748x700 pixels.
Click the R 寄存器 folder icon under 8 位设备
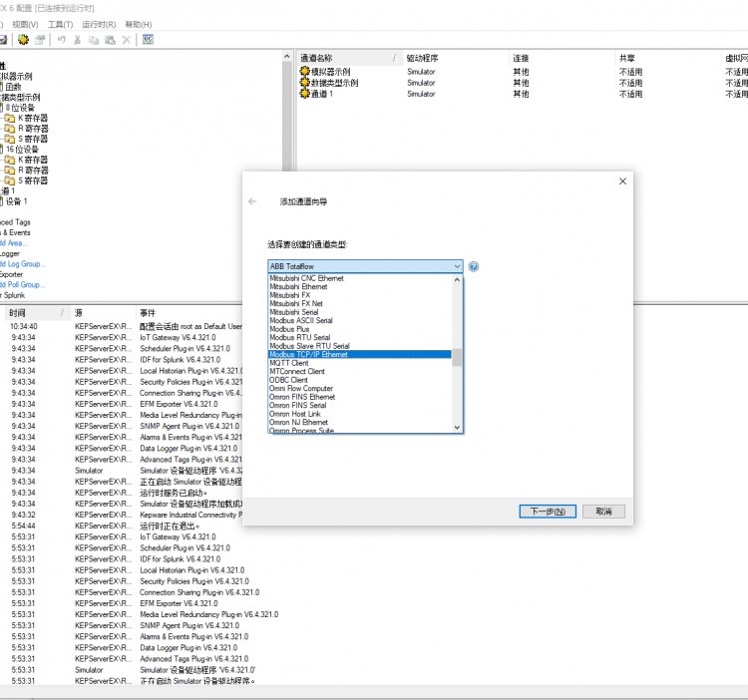pyautogui.click(x=10, y=129)
